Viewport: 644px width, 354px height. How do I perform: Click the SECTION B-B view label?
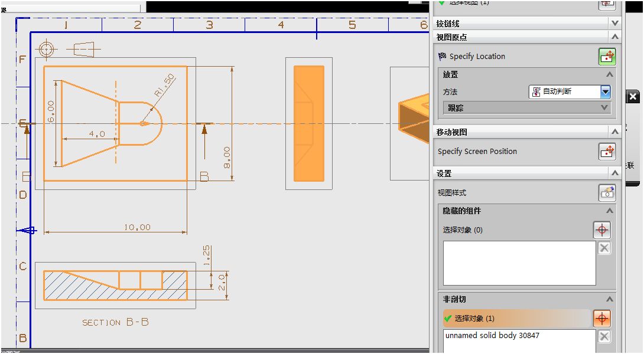pos(115,322)
